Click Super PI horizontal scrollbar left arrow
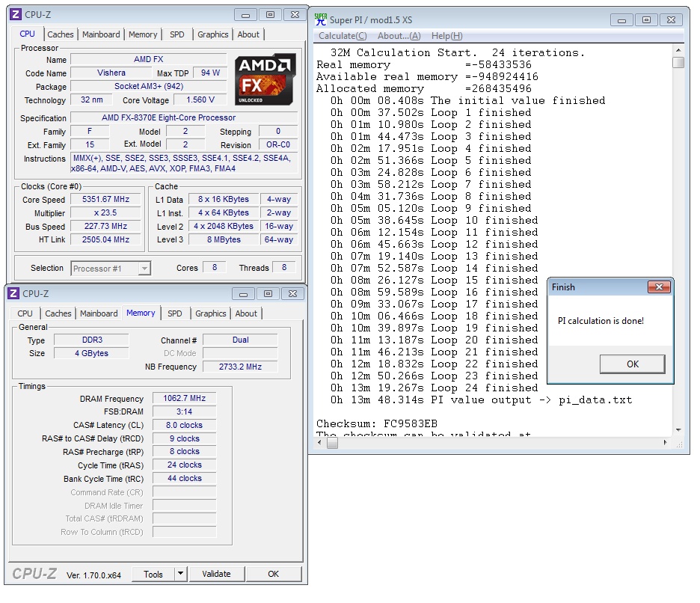Viewport: 700px width, 603px height. click(319, 442)
